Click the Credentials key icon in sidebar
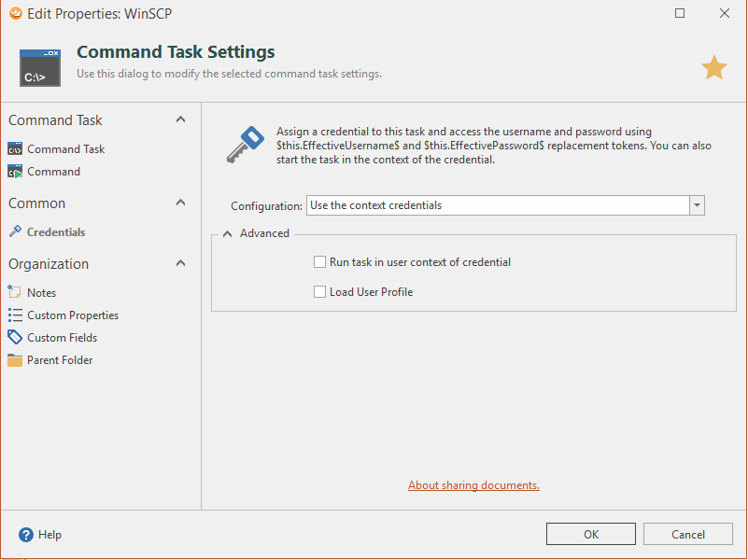This screenshot has width=748, height=560. pos(15,232)
